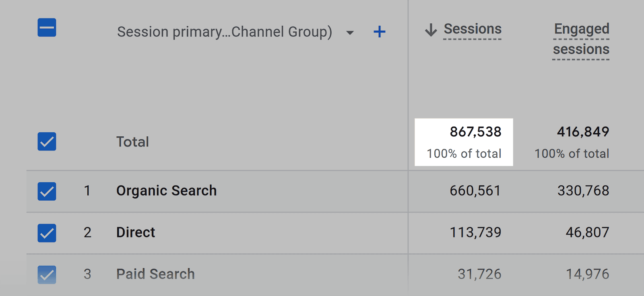This screenshot has width=644, height=296.
Task: Uncheck the Direct row checkbox
Action: point(46,233)
